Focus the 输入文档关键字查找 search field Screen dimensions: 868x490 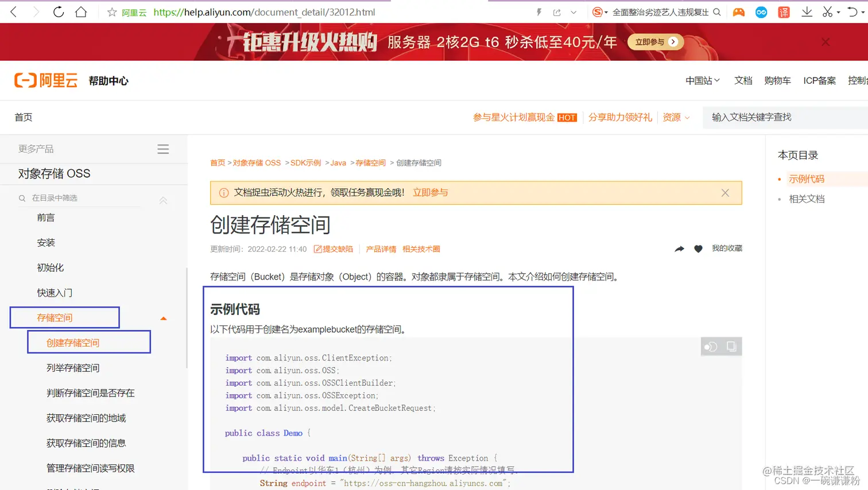point(785,117)
